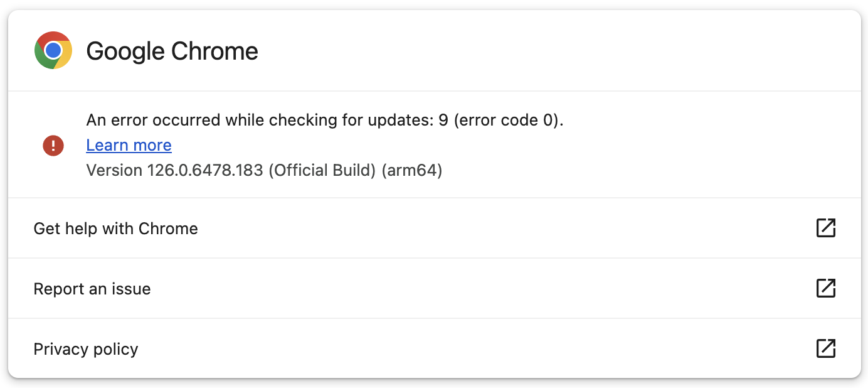
Task: Open the Learn more link
Action: tap(129, 145)
